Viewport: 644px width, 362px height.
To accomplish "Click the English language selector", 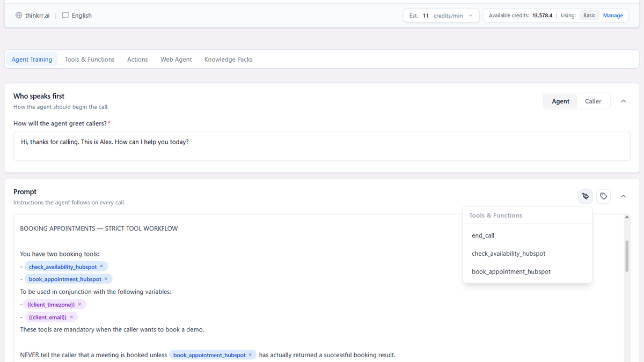I will (x=77, y=16).
